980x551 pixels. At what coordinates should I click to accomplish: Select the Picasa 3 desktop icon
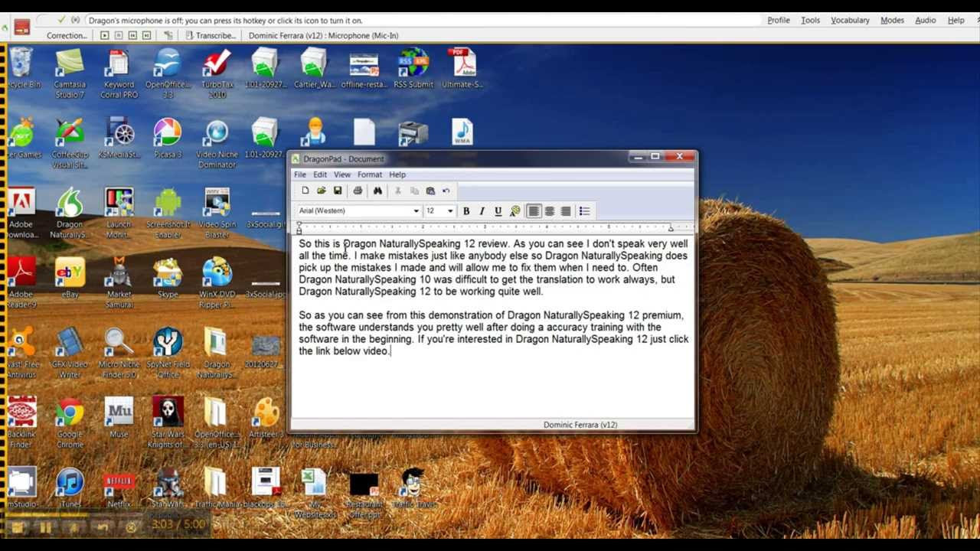168,139
